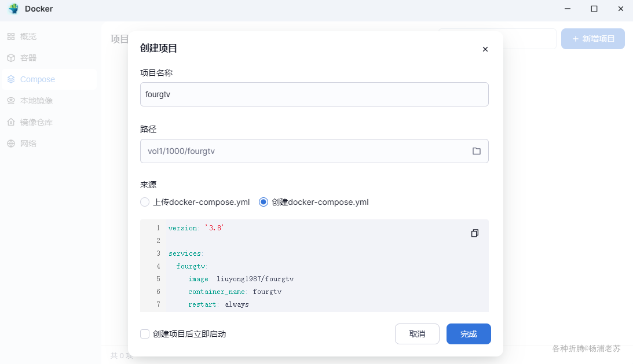Click the services: code line
This screenshot has width=633, height=364.
tap(186, 253)
